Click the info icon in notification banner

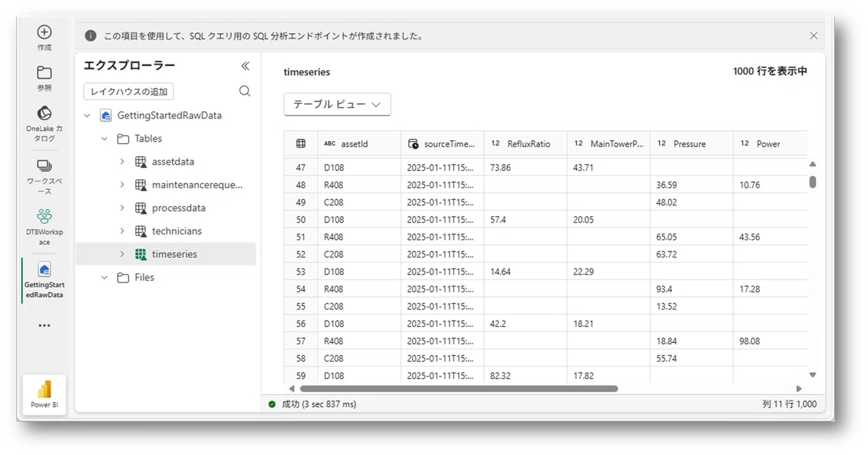pos(90,35)
